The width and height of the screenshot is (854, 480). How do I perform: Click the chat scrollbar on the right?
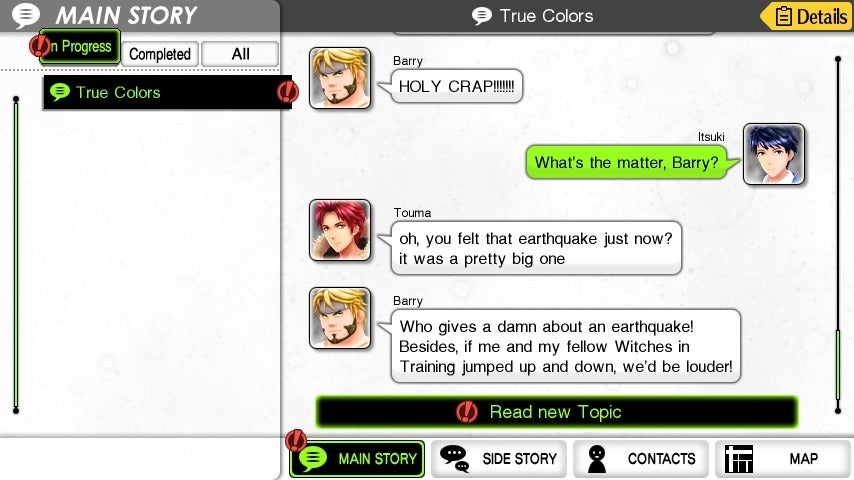click(x=838, y=234)
